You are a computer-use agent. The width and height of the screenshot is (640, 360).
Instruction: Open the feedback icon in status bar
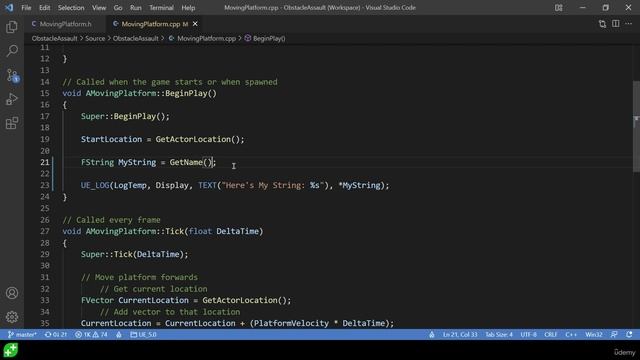pyautogui.click(x=614, y=335)
